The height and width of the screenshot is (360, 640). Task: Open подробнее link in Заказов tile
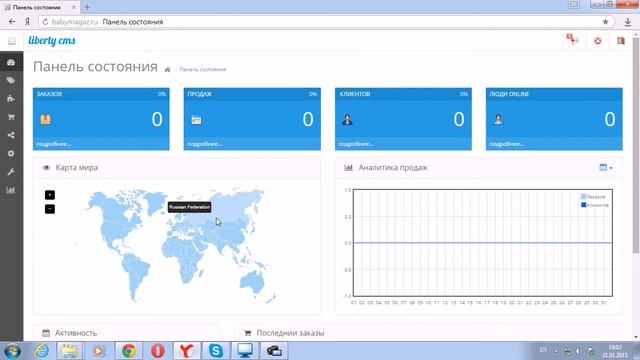(x=54, y=144)
